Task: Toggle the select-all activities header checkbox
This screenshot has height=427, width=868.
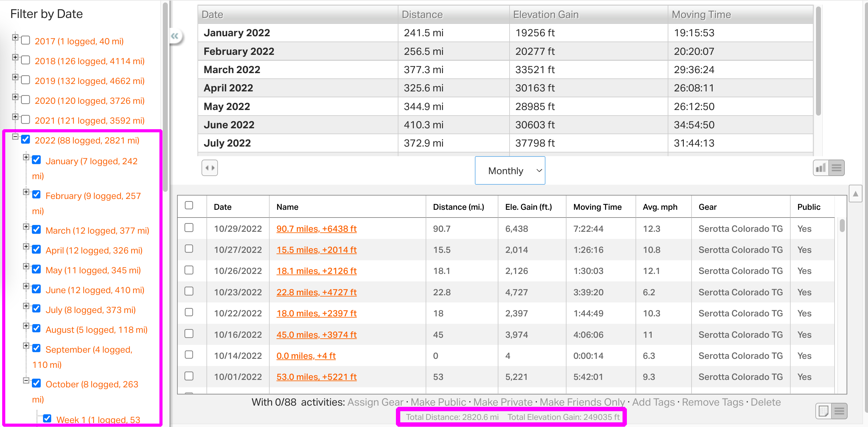Action: pyautogui.click(x=189, y=205)
